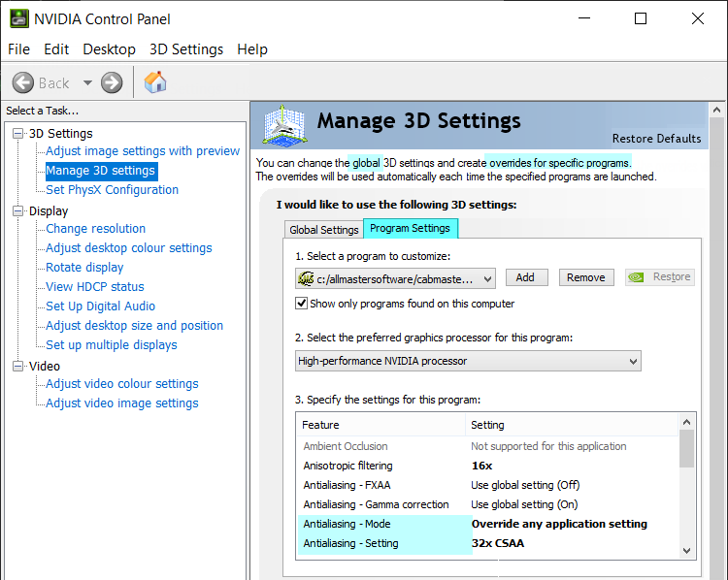Select Antialiasing - Mode setting row
728x580 pixels.
point(383,524)
